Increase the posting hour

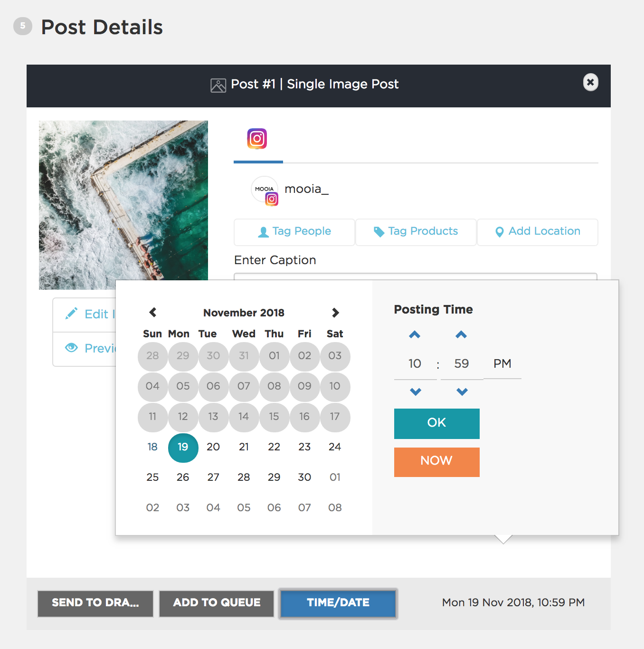[415, 335]
